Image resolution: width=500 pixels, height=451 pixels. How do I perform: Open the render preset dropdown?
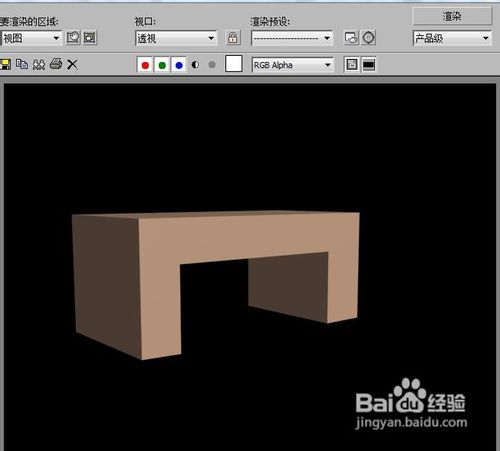(292, 38)
